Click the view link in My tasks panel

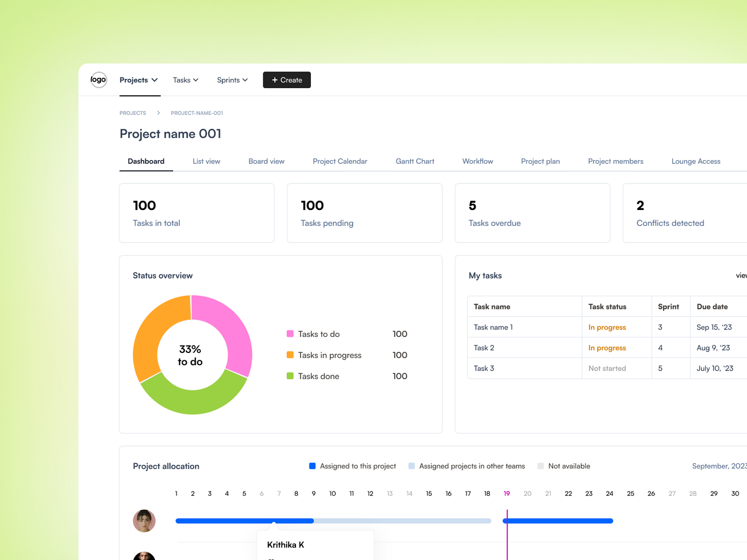[x=741, y=275]
